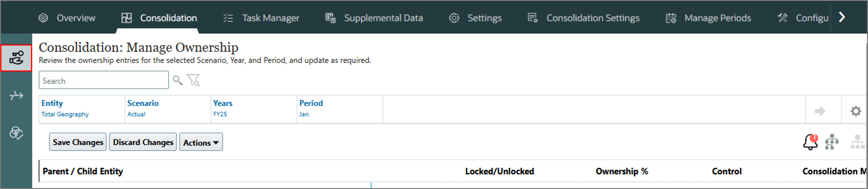This screenshot has height=189, width=868.
Task: Click inside the Search input field
Action: click(x=103, y=80)
